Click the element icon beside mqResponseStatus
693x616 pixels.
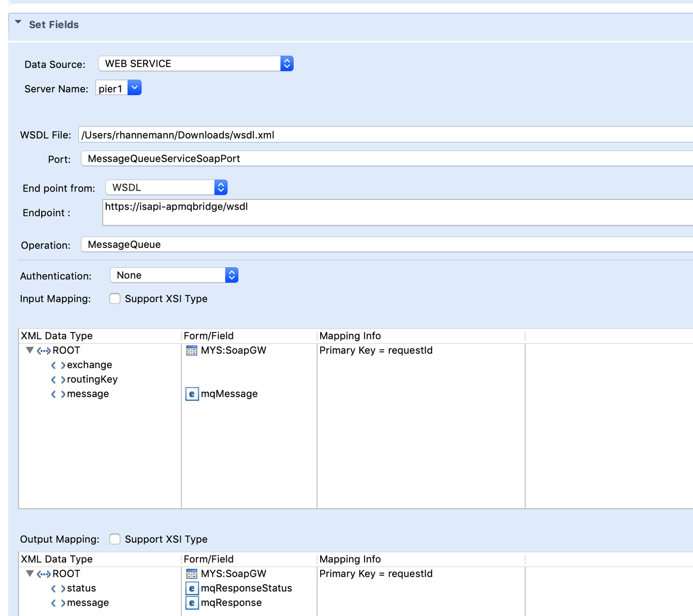point(192,588)
